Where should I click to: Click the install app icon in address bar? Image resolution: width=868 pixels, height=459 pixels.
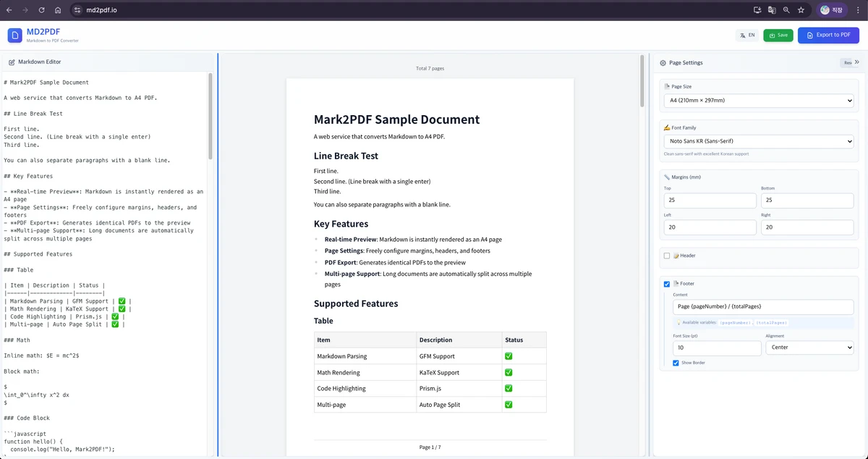click(757, 10)
